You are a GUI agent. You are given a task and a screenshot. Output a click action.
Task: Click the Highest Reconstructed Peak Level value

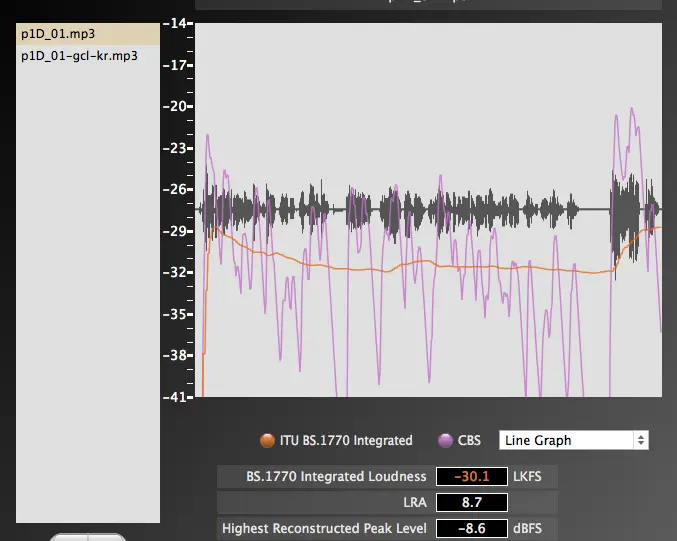click(465, 528)
